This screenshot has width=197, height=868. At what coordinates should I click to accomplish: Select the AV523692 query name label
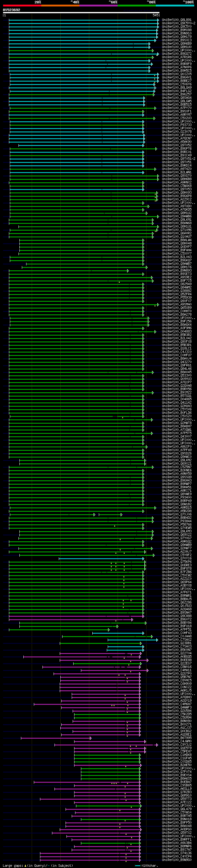pos(11,10)
